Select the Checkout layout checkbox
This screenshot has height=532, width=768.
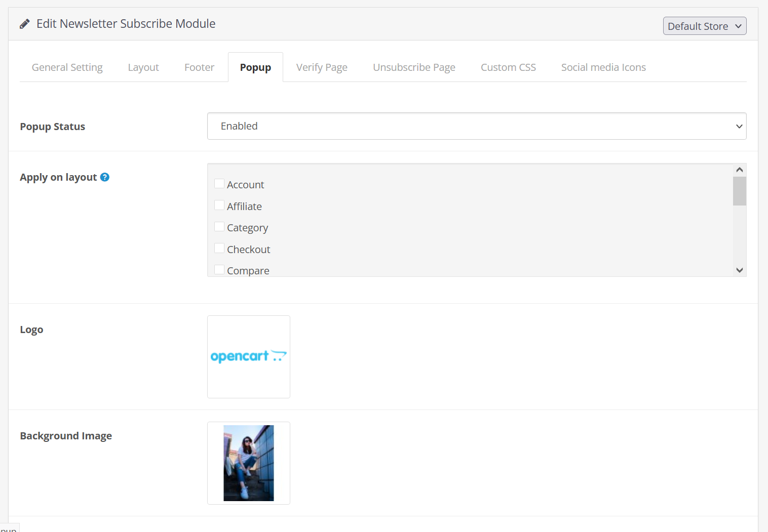pos(219,249)
